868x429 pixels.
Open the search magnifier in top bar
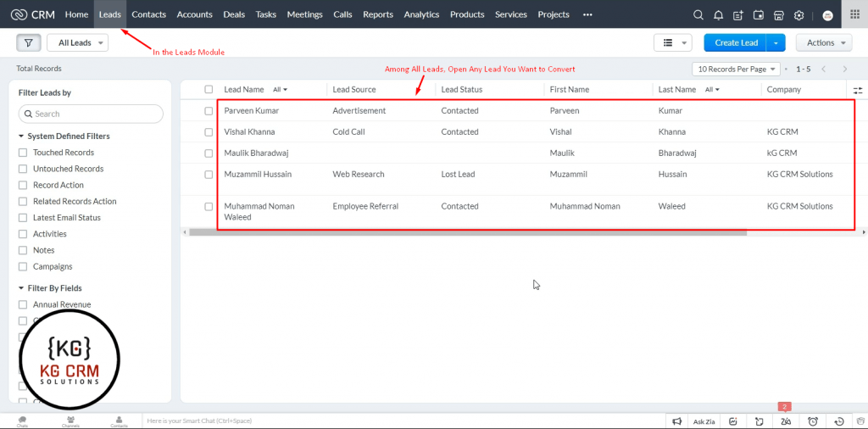(698, 15)
